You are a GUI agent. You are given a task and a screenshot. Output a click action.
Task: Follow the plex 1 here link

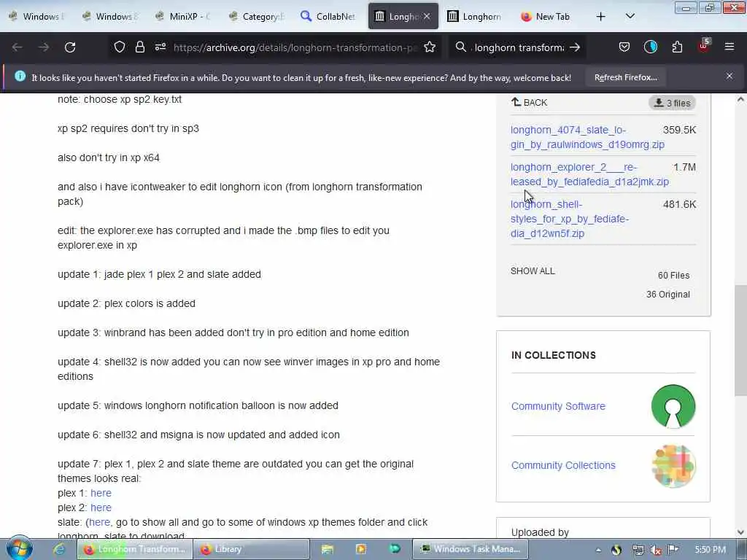[x=101, y=493]
